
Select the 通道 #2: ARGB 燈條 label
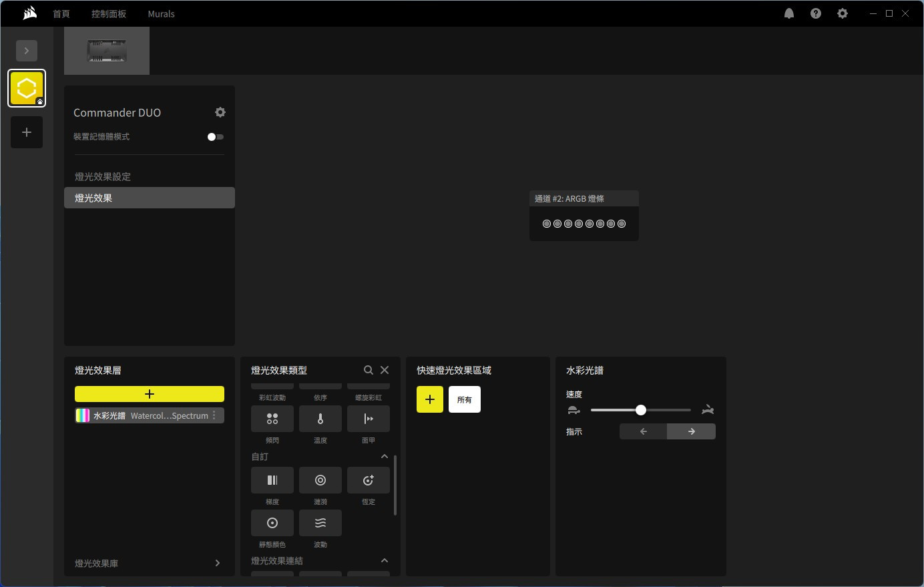(x=569, y=198)
